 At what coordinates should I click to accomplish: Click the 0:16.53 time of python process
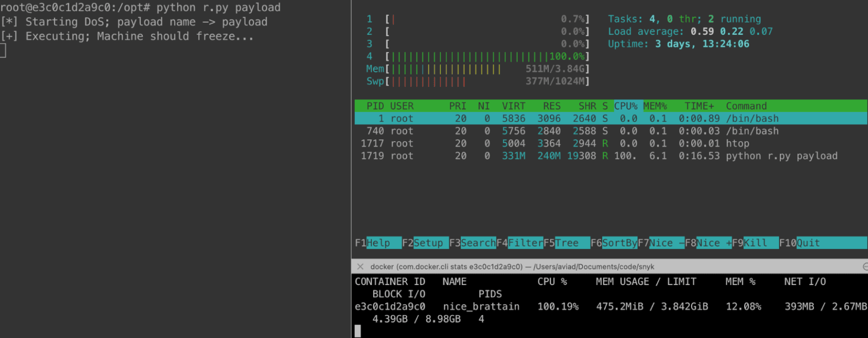coord(699,156)
